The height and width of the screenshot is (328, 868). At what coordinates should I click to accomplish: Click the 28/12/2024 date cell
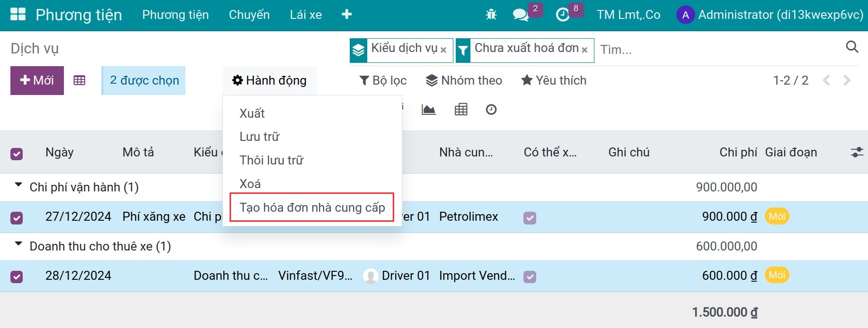(78, 276)
